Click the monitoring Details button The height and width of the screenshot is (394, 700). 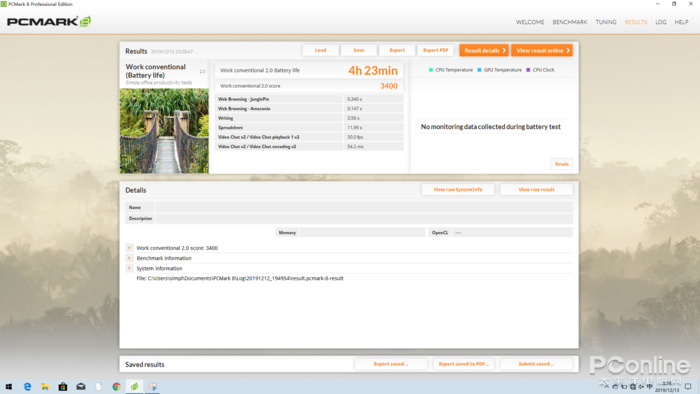[x=562, y=164]
